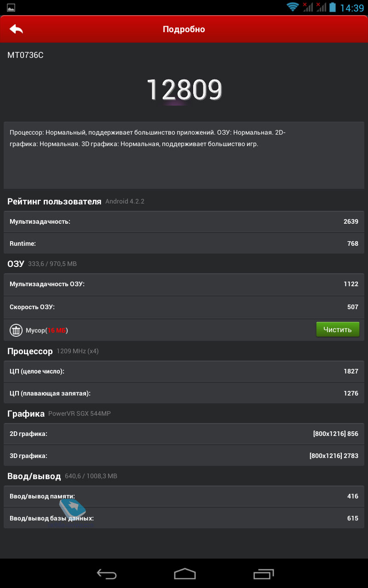Tap the Wi-Fi icon in the status bar

pos(293,7)
